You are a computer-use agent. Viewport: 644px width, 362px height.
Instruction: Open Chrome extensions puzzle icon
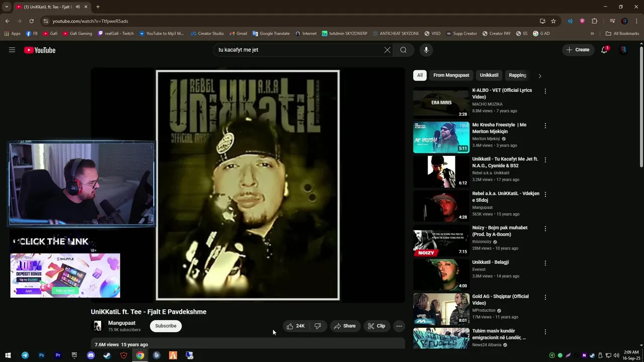(594, 21)
